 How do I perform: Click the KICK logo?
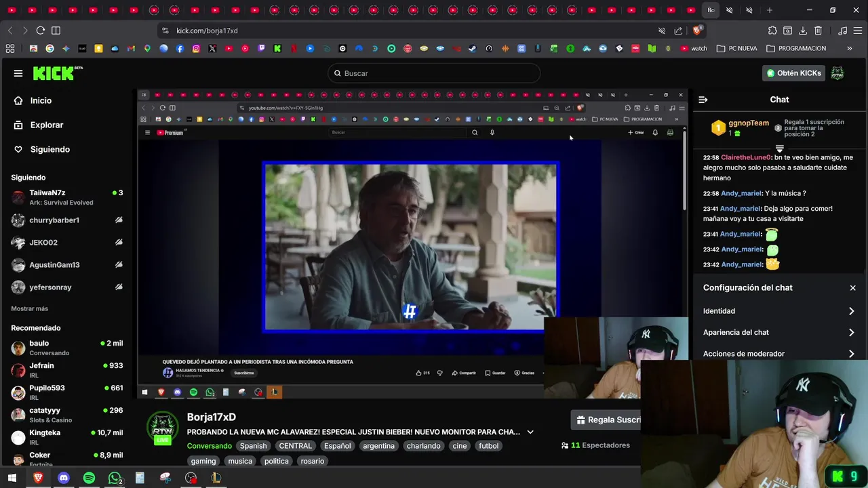(x=58, y=73)
